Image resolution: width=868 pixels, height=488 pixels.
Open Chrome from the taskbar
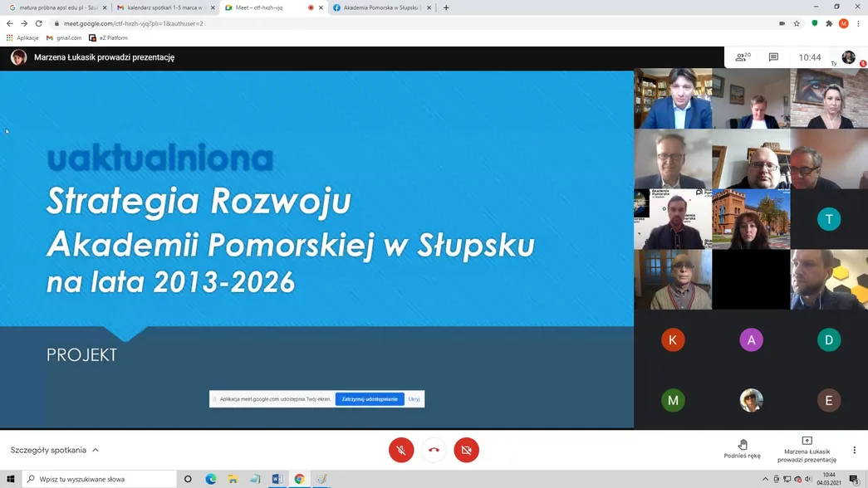(300, 479)
